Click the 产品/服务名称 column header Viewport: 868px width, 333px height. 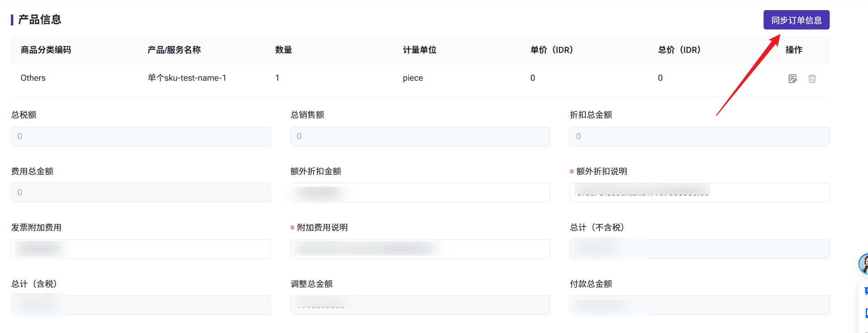174,50
